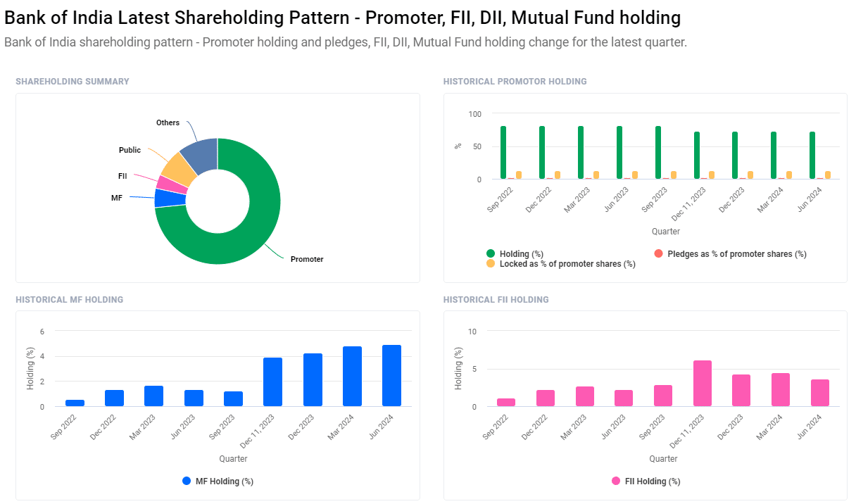This screenshot has height=504, width=856.
Task: Click the orange locked-shares bar for Jun 2024
Action: coord(828,175)
